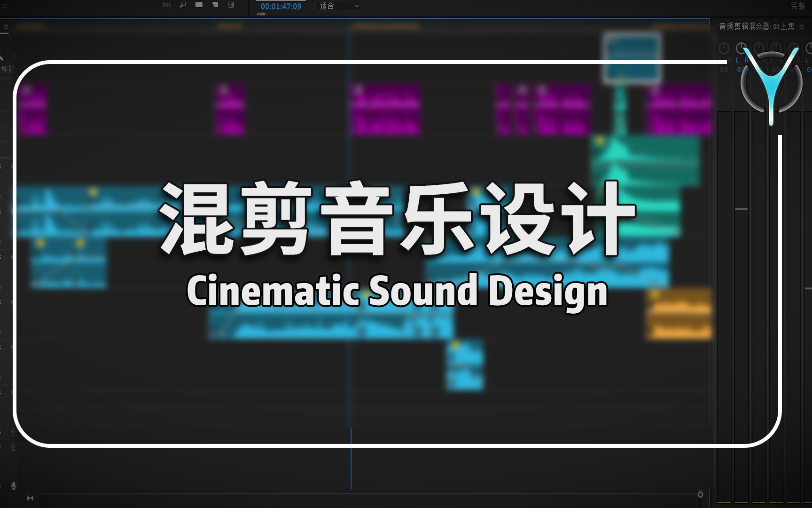Click the overlapping squares icon in top toolbar
This screenshot has height=508, width=812.
[x=215, y=5]
